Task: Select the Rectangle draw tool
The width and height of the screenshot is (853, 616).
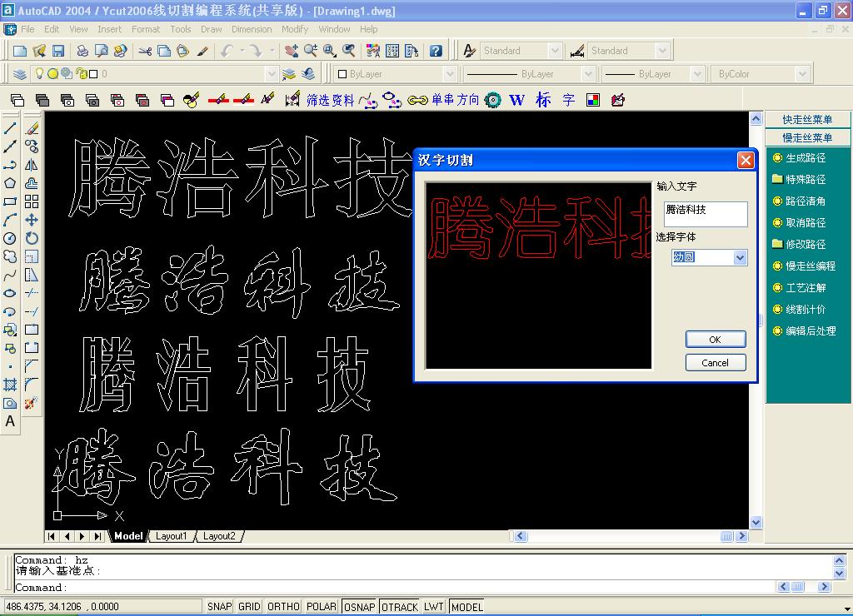Action: [10, 201]
